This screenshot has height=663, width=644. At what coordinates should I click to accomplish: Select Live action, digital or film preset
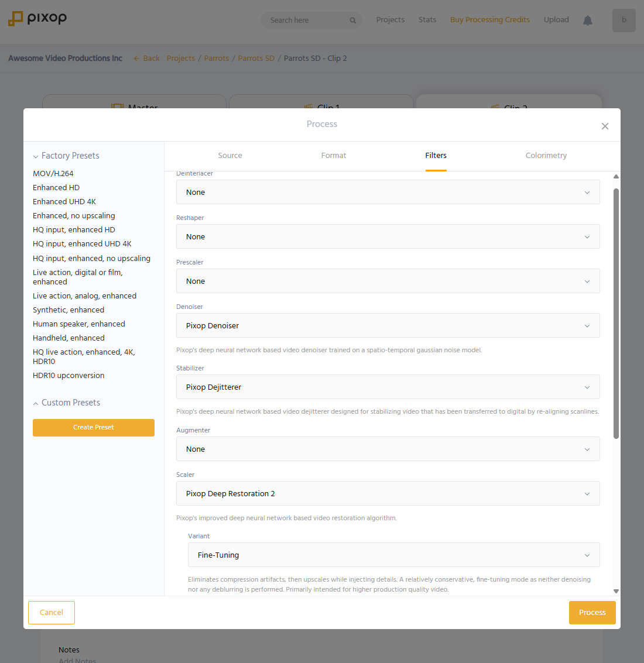pyautogui.click(x=77, y=277)
